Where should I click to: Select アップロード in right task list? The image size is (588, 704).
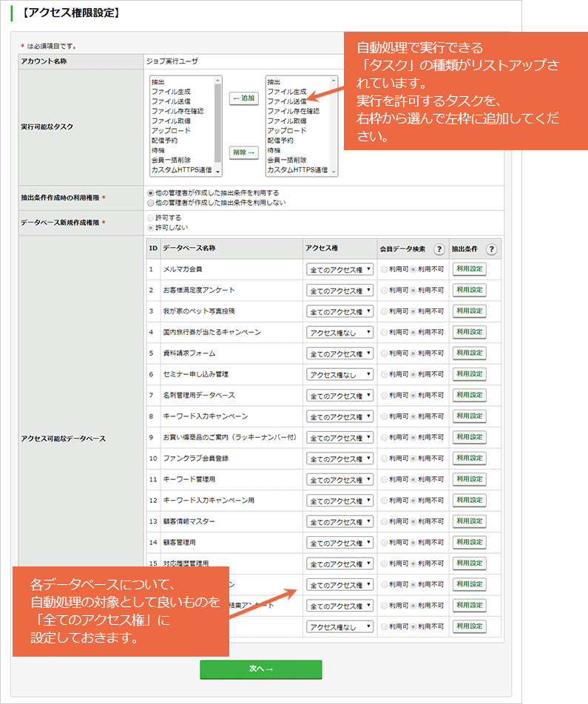[x=287, y=131]
